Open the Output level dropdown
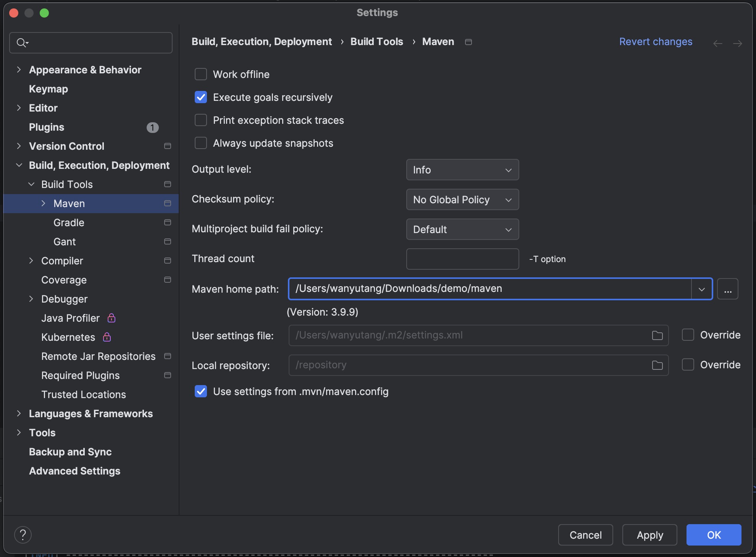 point(462,170)
